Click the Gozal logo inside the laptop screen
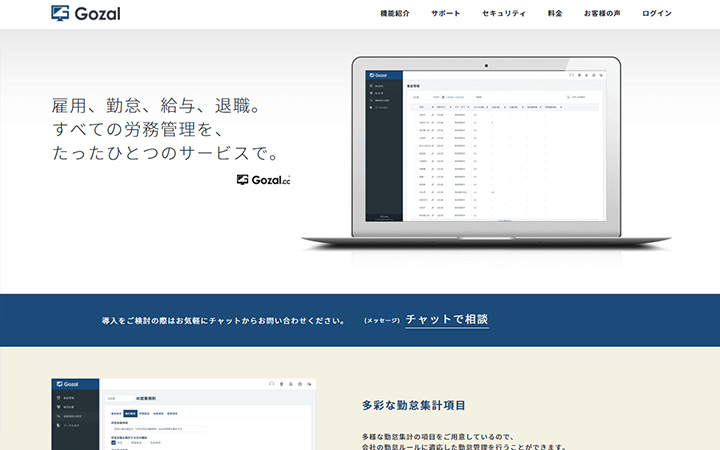The height and width of the screenshot is (450, 720). (x=379, y=75)
